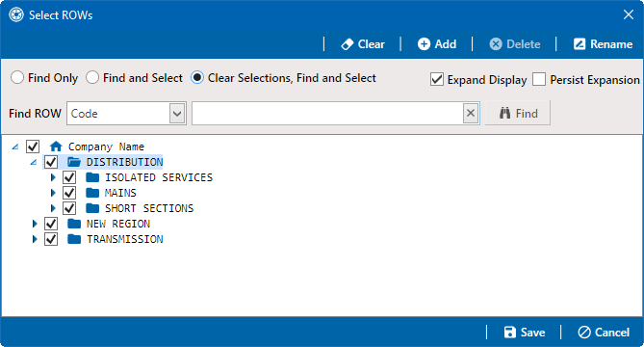Click the Clear eraser icon
Viewport: 644px width, 347px height.
(348, 44)
